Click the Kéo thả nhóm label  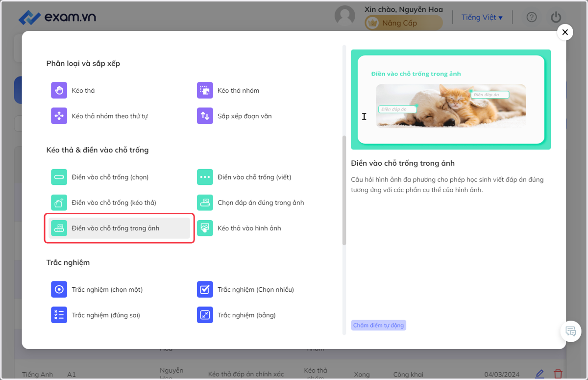(x=239, y=91)
